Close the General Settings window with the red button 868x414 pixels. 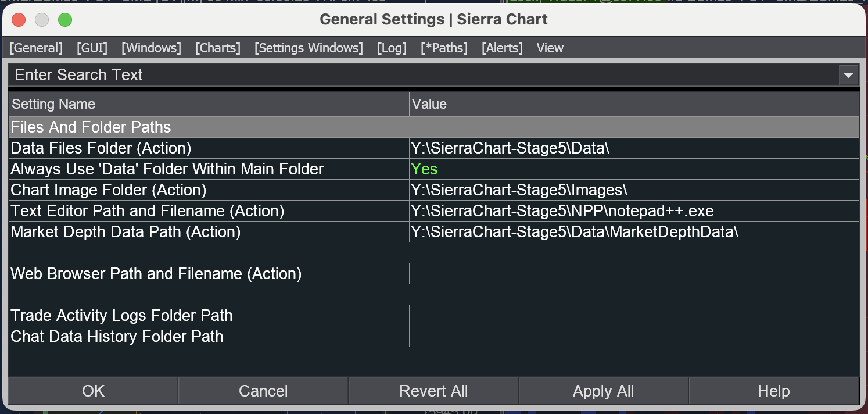19,20
